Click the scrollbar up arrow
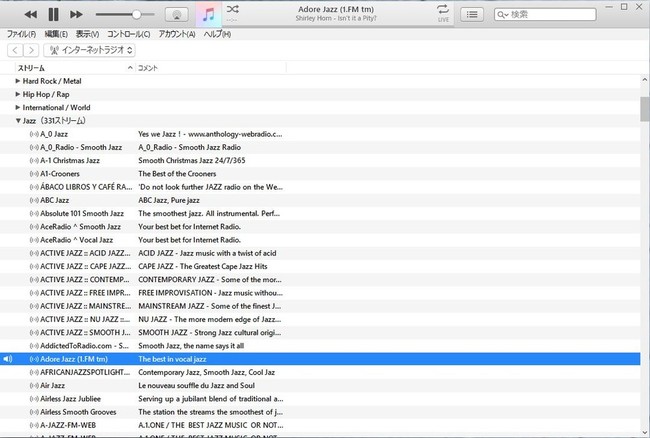The height and width of the screenshot is (438, 650). [x=645, y=80]
